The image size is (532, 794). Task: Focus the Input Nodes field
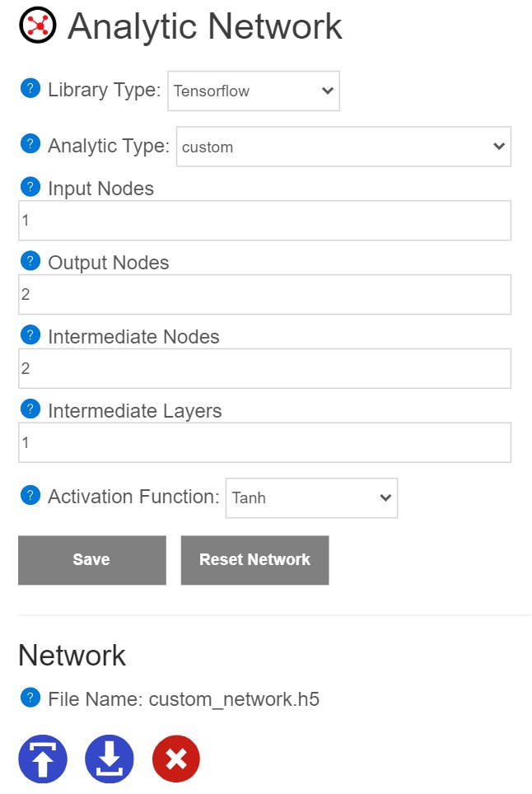pyautogui.click(x=264, y=220)
